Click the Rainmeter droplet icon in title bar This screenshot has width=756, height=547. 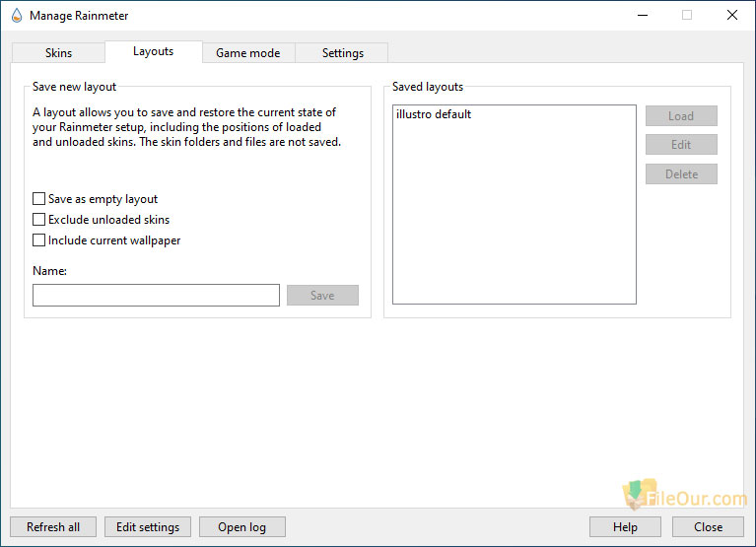[17, 16]
